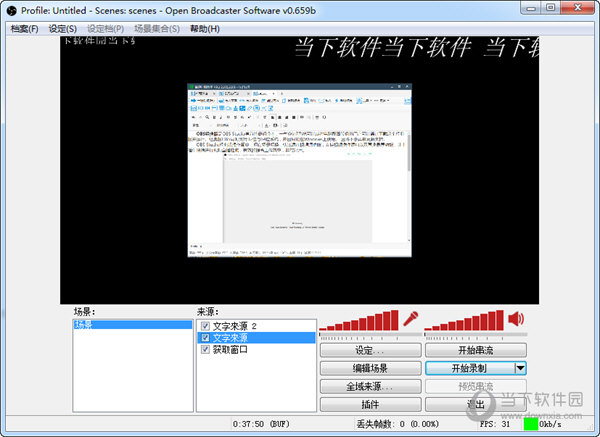Click the 编辑场景 button
The image size is (600, 437).
pos(370,368)
